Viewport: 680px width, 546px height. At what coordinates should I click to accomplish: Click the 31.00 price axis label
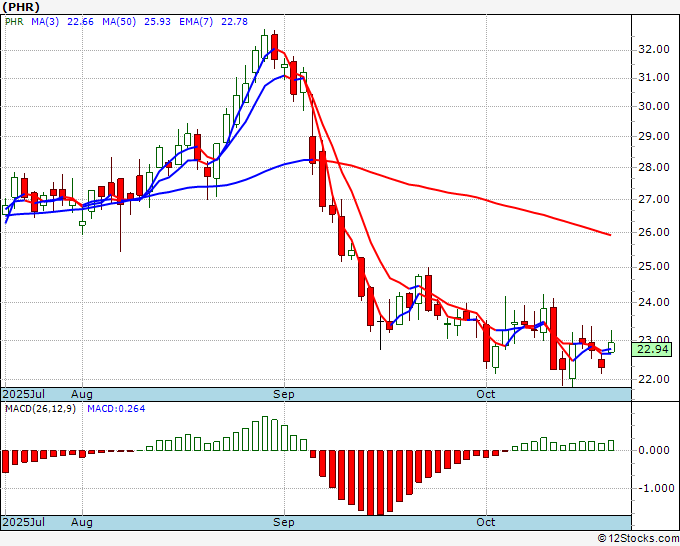tap(654, 78)
